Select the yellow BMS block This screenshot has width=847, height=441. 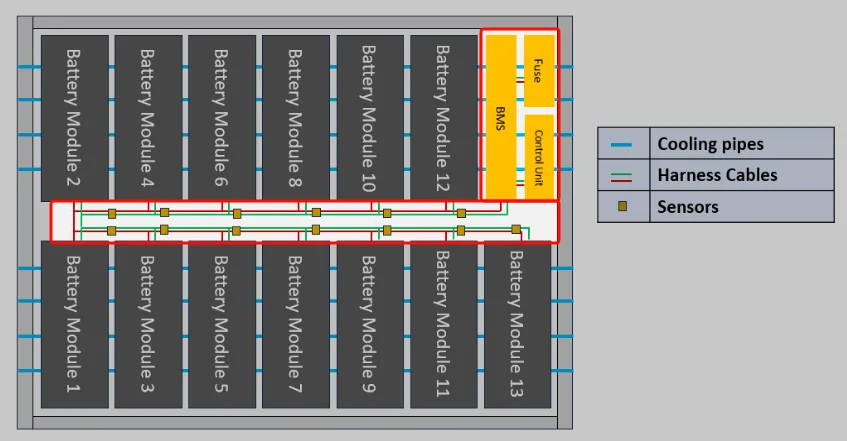501,117
